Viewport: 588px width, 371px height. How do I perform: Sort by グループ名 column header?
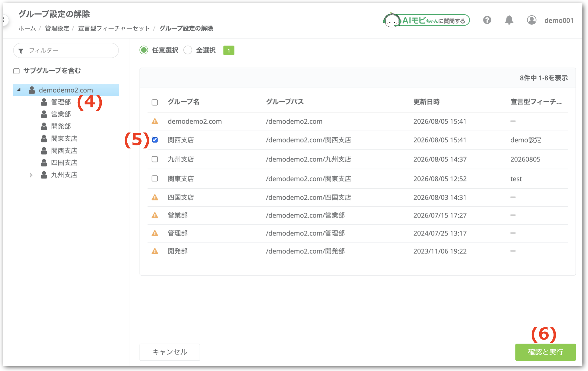click(184, 102)
